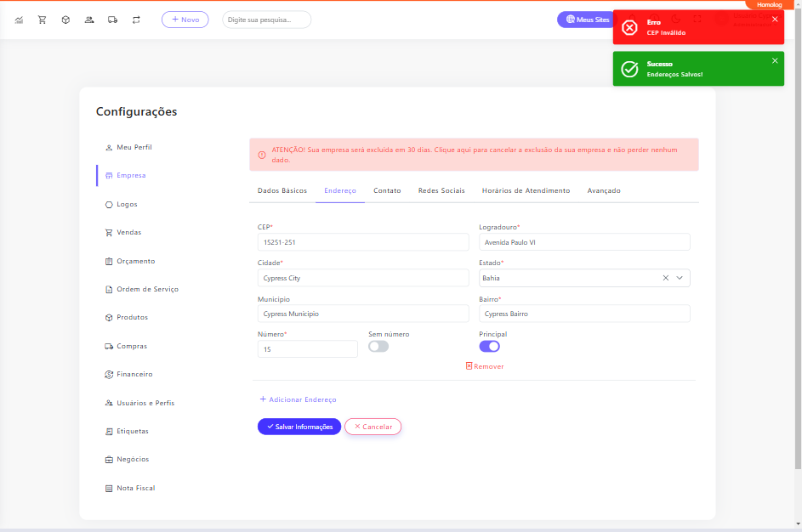
Task: Clear the selected Estado value Bahia
Action: pyautogui.click(x=666, y=278)
